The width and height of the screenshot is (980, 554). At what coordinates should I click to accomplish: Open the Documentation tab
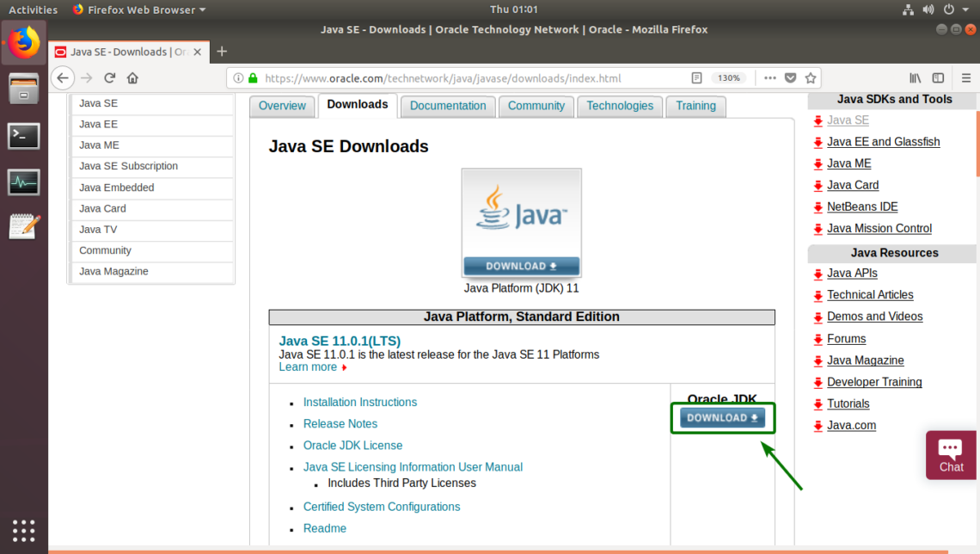448,106
